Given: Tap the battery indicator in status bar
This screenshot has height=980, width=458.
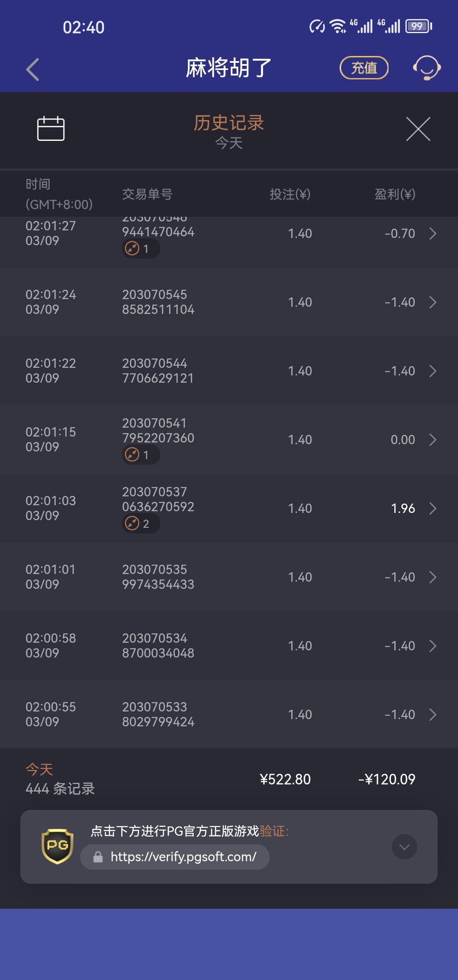Looking at the screenshot, I should tap(418, 26).
